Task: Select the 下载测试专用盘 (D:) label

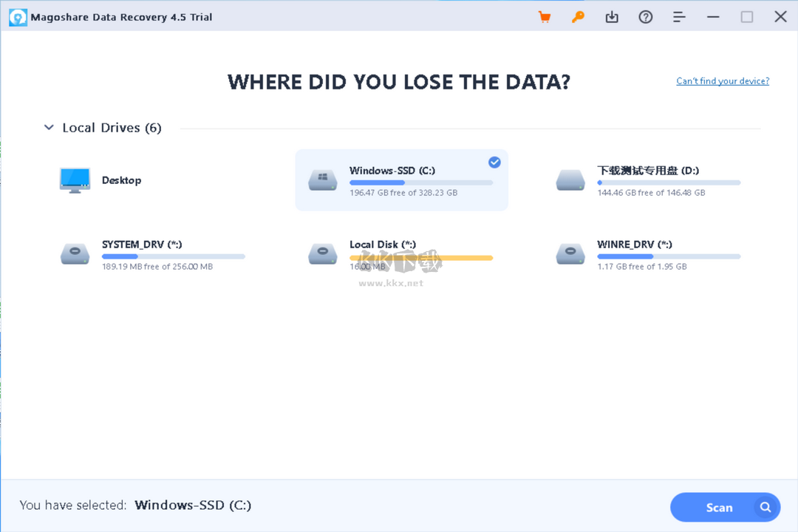Action: (648, 171)
